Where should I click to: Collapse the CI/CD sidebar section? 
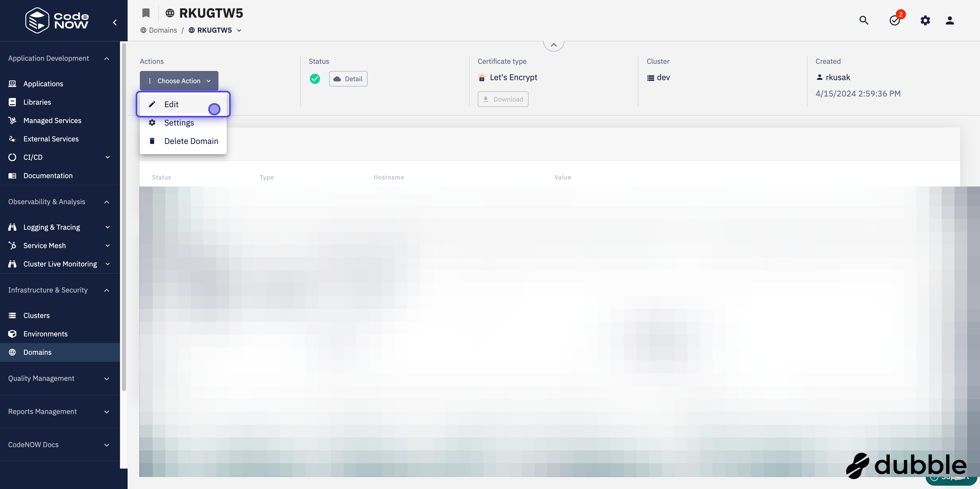coord(107,157)
